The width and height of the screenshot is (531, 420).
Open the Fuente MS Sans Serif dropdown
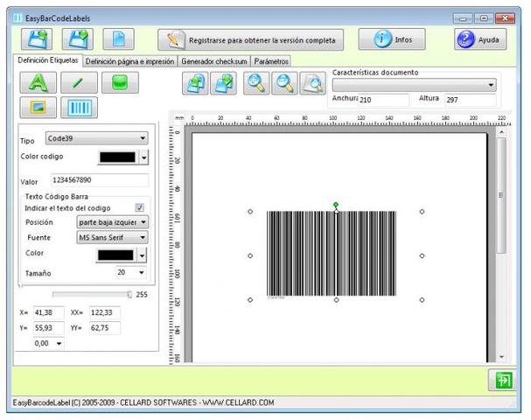pos(112,237)
